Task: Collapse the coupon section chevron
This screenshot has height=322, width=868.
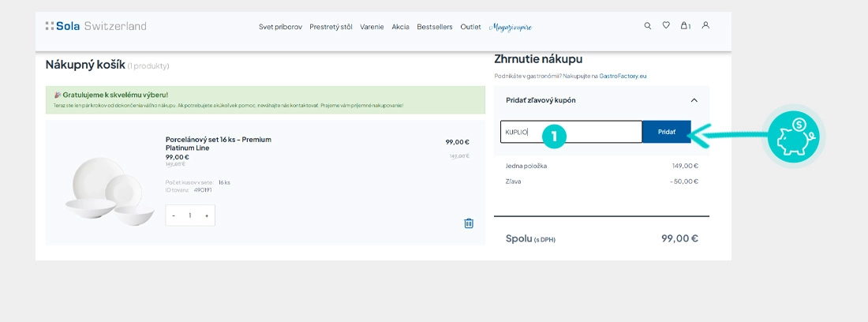Action: click(x=694, y=100)
